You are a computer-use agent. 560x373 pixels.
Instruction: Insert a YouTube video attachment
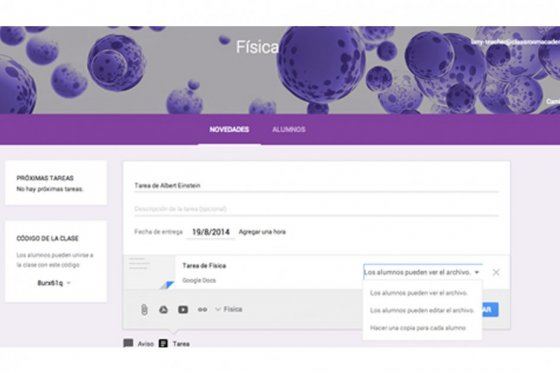(183, 309)
